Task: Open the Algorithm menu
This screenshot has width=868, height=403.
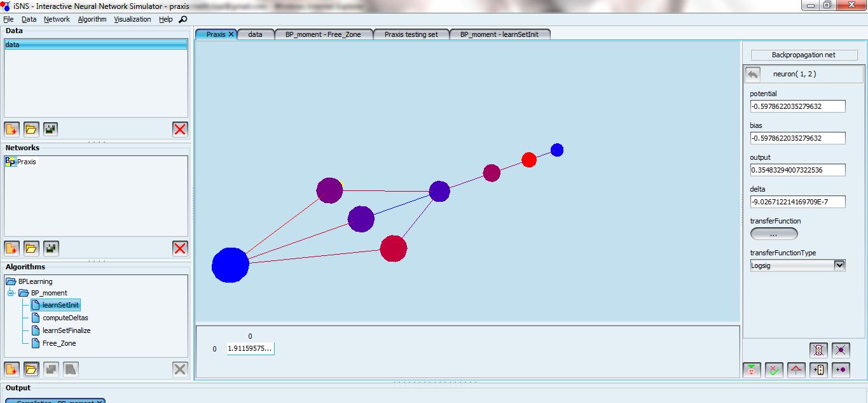Action: pyautogui.click(x=92, y=19)
